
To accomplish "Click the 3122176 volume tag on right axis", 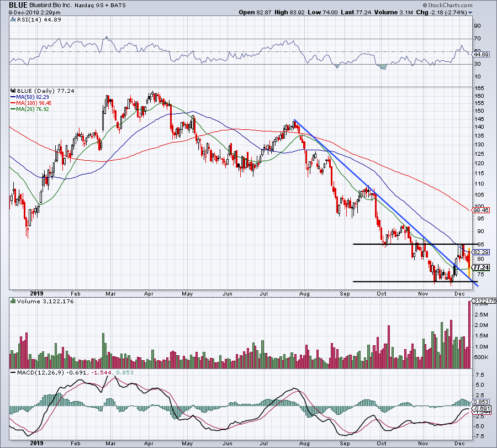I will click(x=484, y=301).
